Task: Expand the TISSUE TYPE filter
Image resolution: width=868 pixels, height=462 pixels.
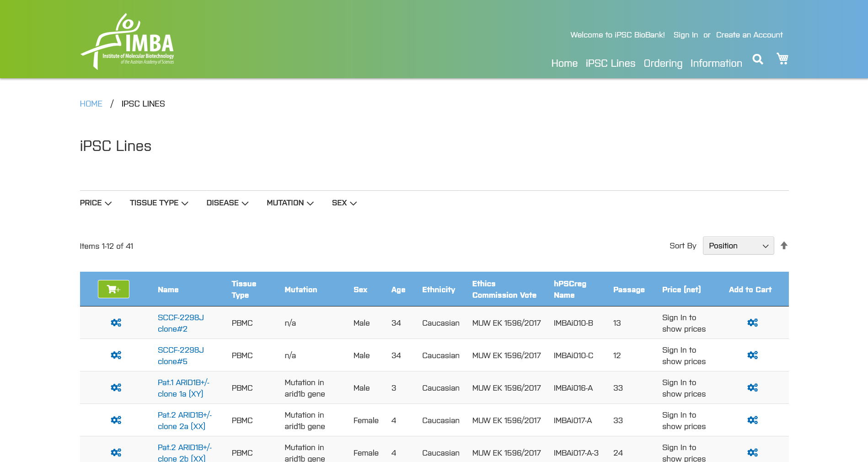Action: coord(159,203)
